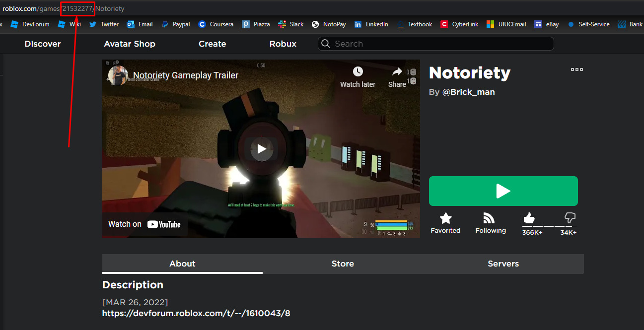644x330 pixels.
Task: Open the devforum.roblox.com description link
Action: pyautogui.click(x=196, y=313)
